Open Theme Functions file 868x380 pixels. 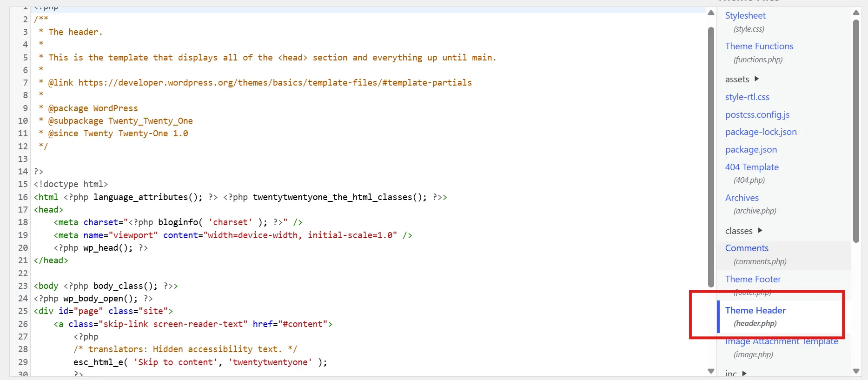(x=759, y=46)
